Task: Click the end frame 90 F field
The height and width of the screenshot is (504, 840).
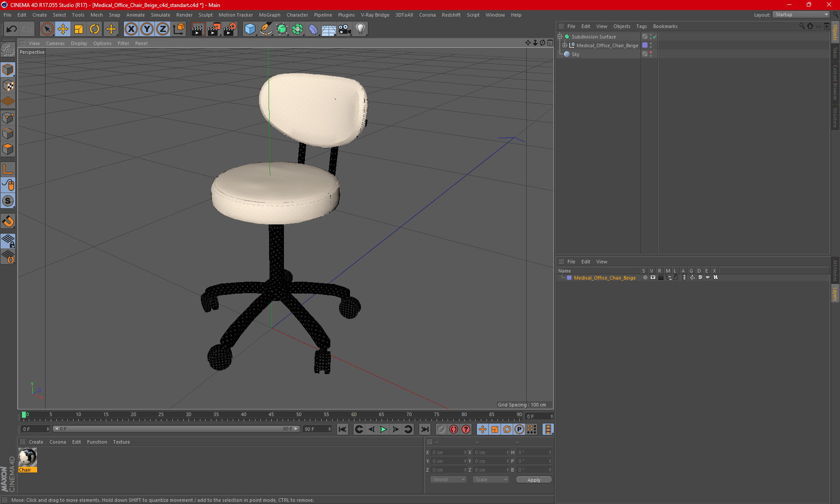Action: click(x=318, y=429)
